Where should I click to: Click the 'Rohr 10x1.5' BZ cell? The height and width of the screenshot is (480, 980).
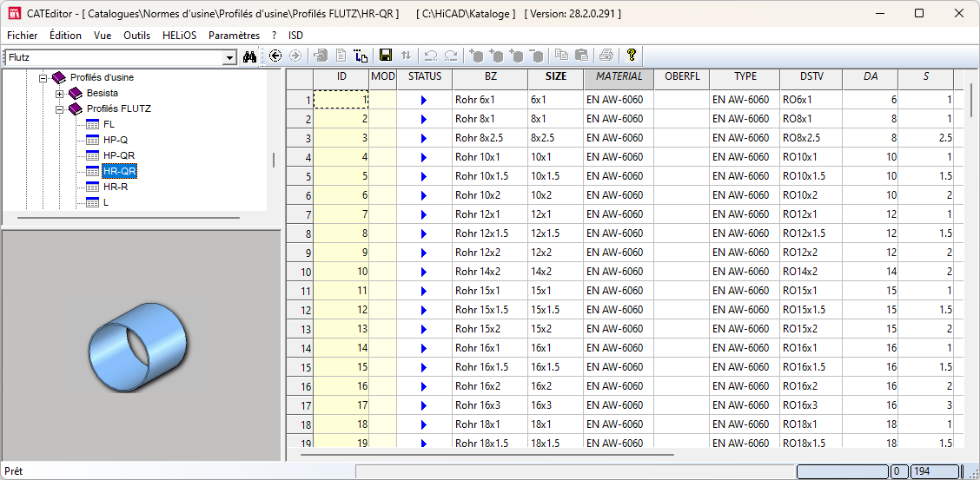tap(490, 177)
